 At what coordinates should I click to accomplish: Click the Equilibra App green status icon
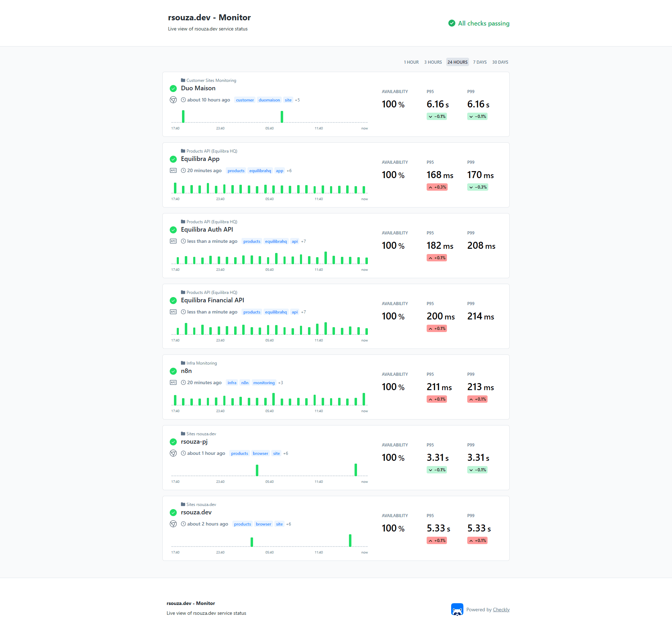pyautogui.click(x=173, y=159)
